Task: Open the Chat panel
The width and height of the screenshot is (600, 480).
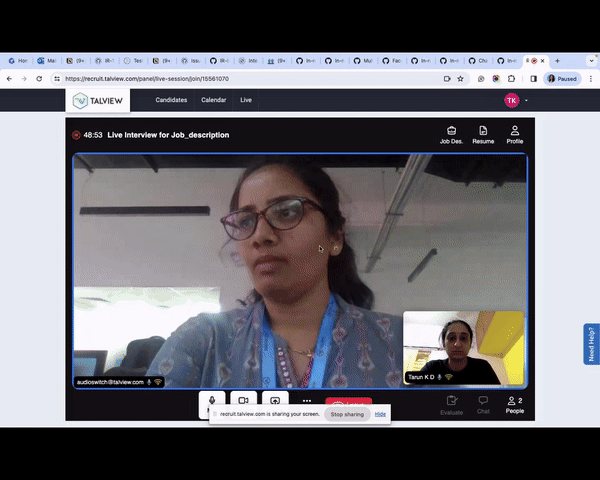Action: point(483,405)
